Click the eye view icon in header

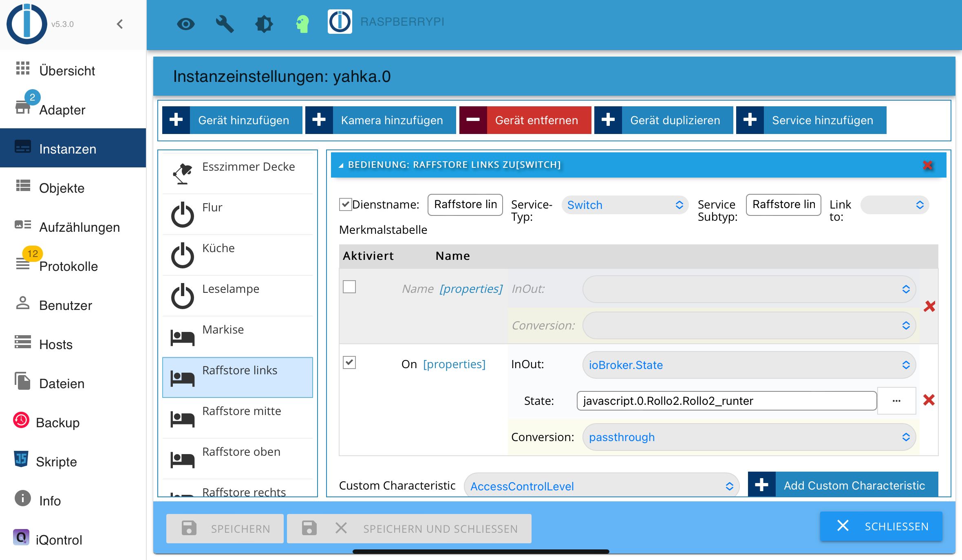click(186, 24)
